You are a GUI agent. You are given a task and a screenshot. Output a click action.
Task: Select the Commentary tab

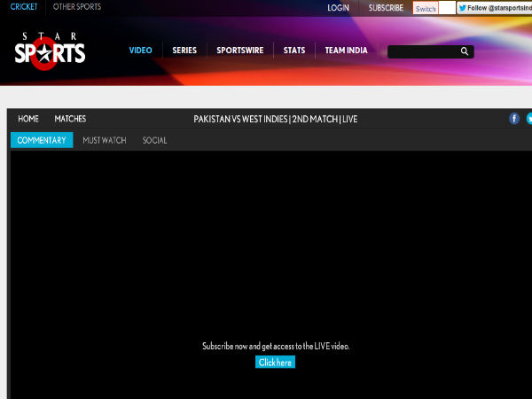(42, 140)
